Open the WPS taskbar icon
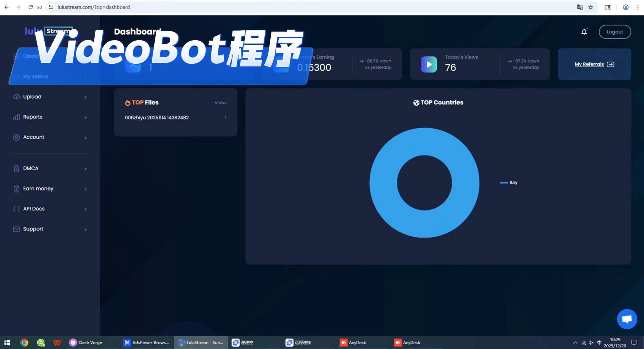Image resolution: width=644 pixels, height=349 pixels. pos(57,343)
